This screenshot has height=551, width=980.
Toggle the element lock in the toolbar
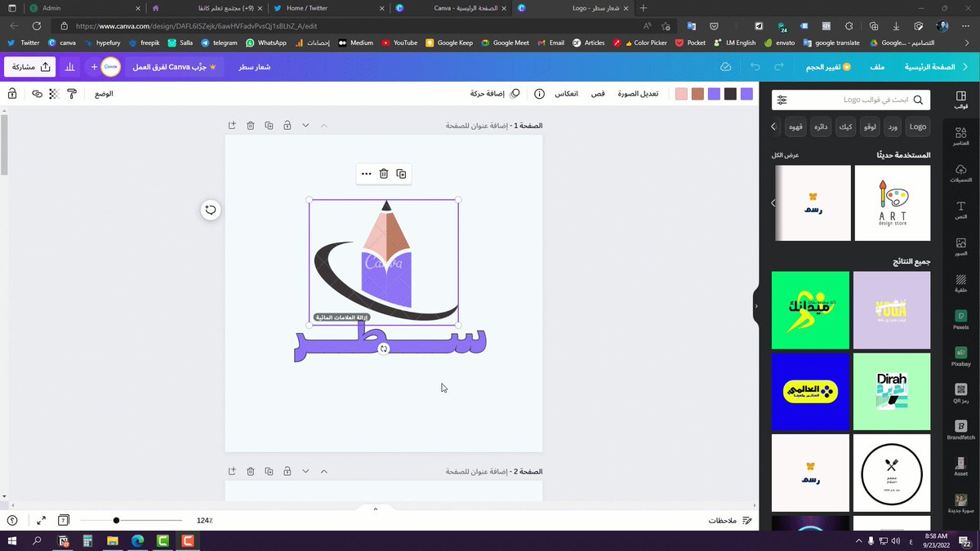click(12, 94)
